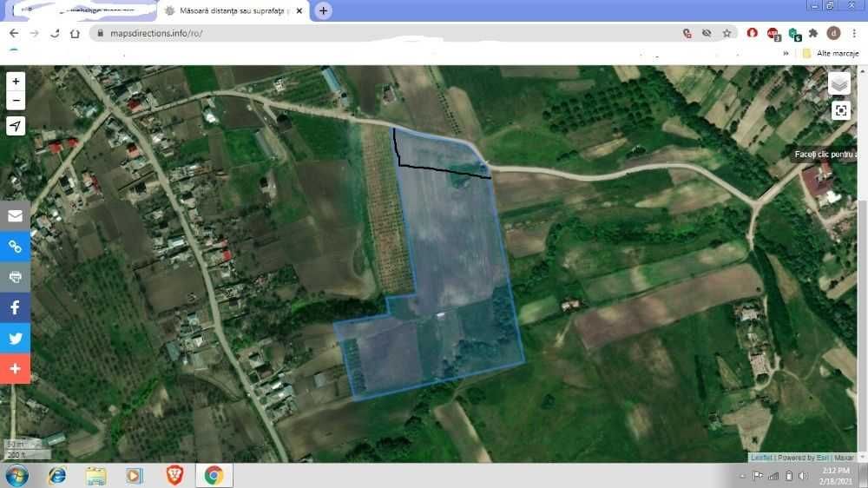Activate the locate-me arrow button
The height and width of the screenshot is (488, 868).
pos(16,126)
